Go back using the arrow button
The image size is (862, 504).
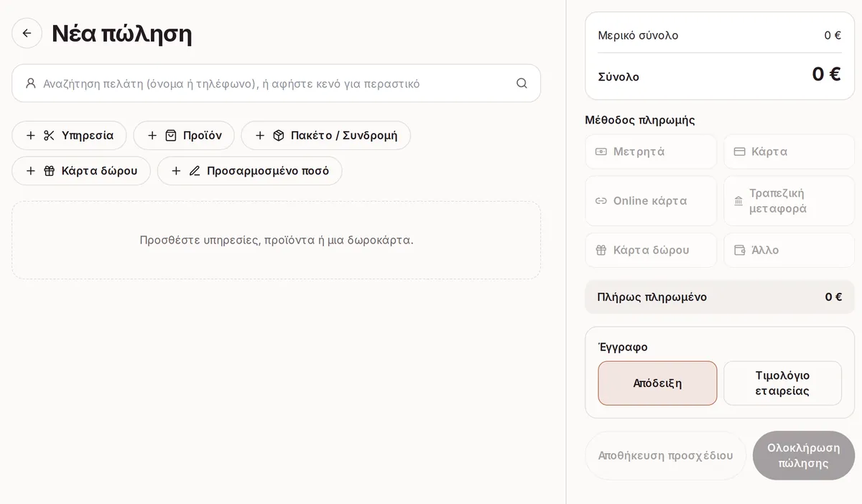[x=27, y=33]
